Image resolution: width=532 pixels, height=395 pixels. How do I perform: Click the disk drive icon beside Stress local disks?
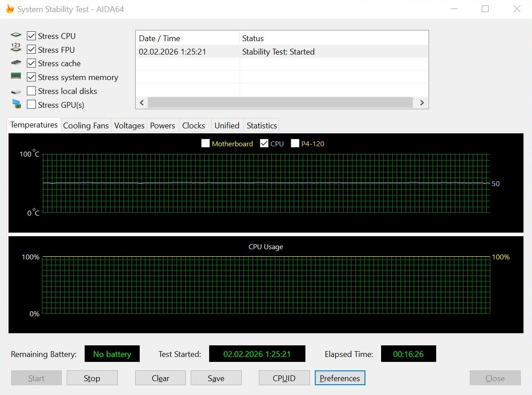point(16,92)
